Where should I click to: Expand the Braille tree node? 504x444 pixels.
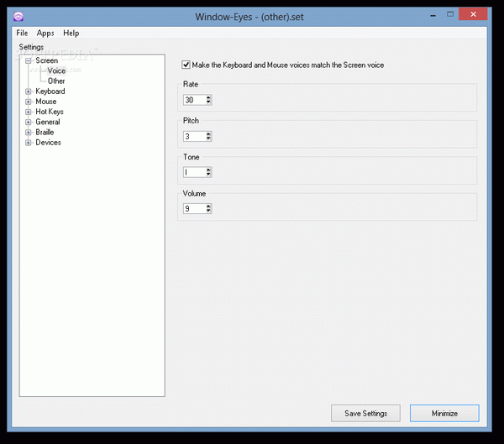coord(29,133)
